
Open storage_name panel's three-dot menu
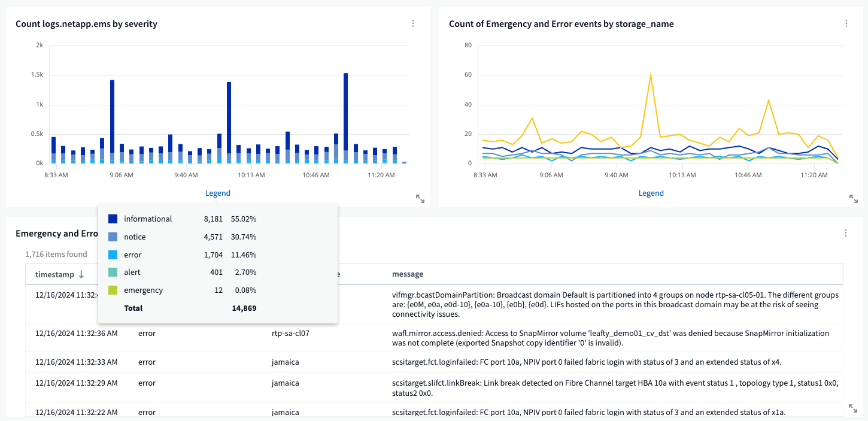coord(846,23)
